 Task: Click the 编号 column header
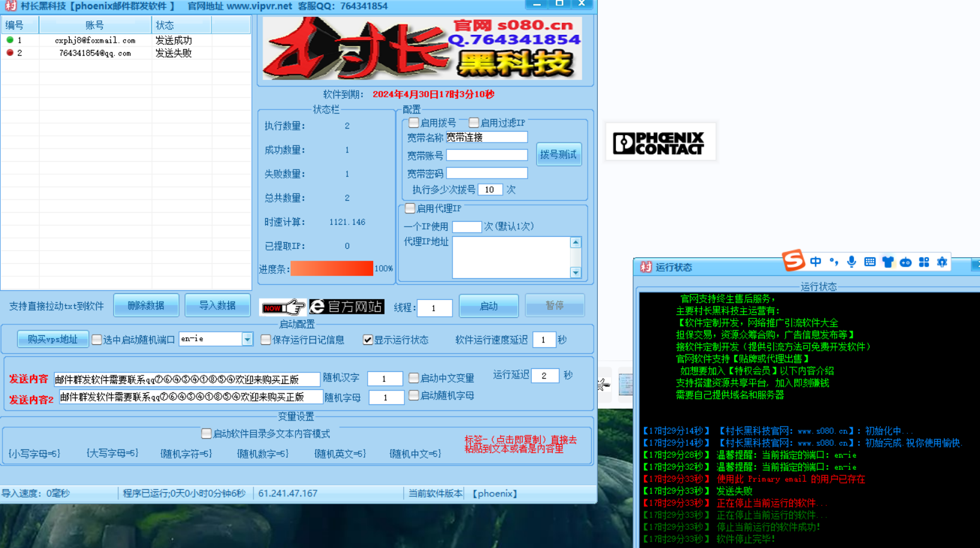tap(20, 25)
